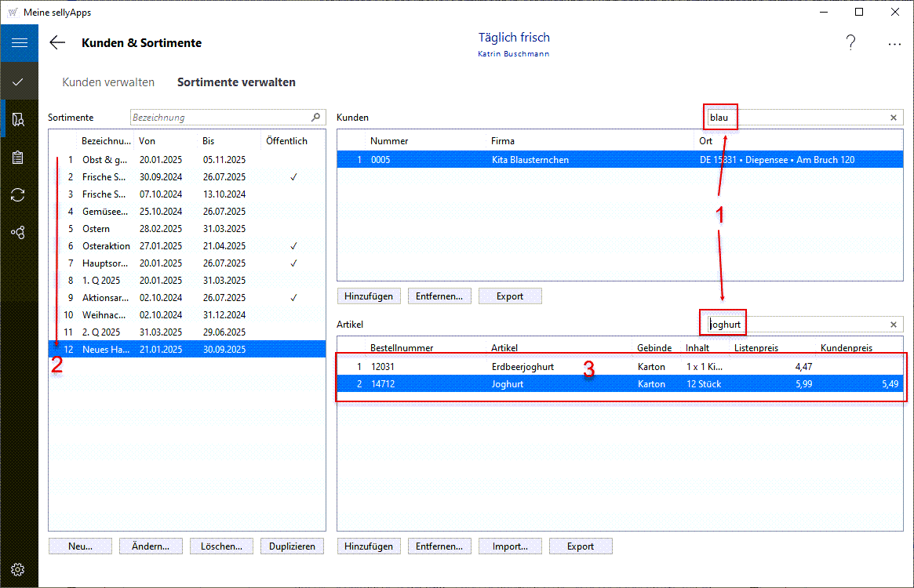Go back with the arrow icon
Screen dimensions: 914x588
[57, 43]
